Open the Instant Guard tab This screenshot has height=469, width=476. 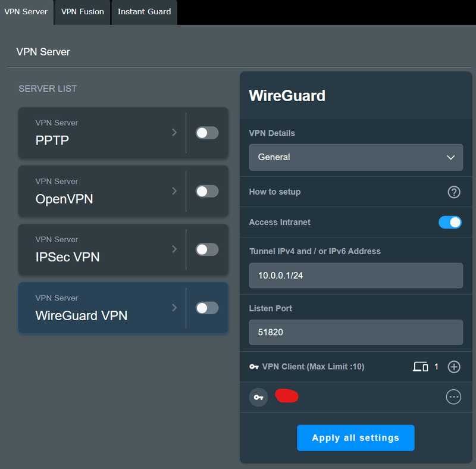[x=144, y=12]
